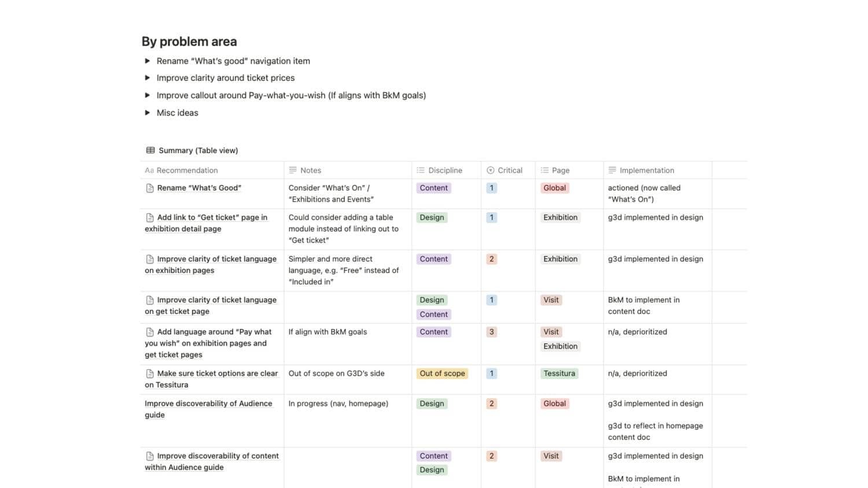Screen dimensions: 868x488
Task: Click the Page column list icon
Action: click(545, 171)
